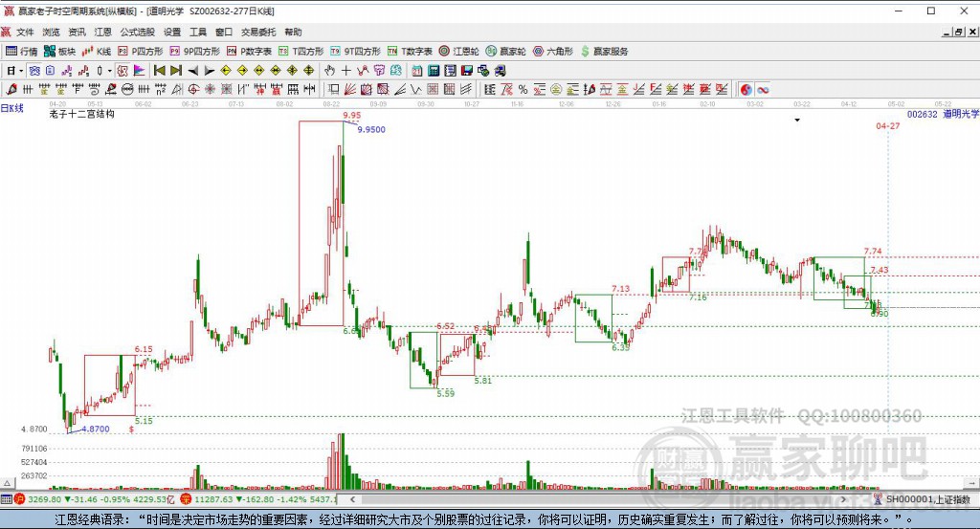The width and height of the screenshot is (980, 529).
Task: Click the hand pan tool icon
Action: 329,70
